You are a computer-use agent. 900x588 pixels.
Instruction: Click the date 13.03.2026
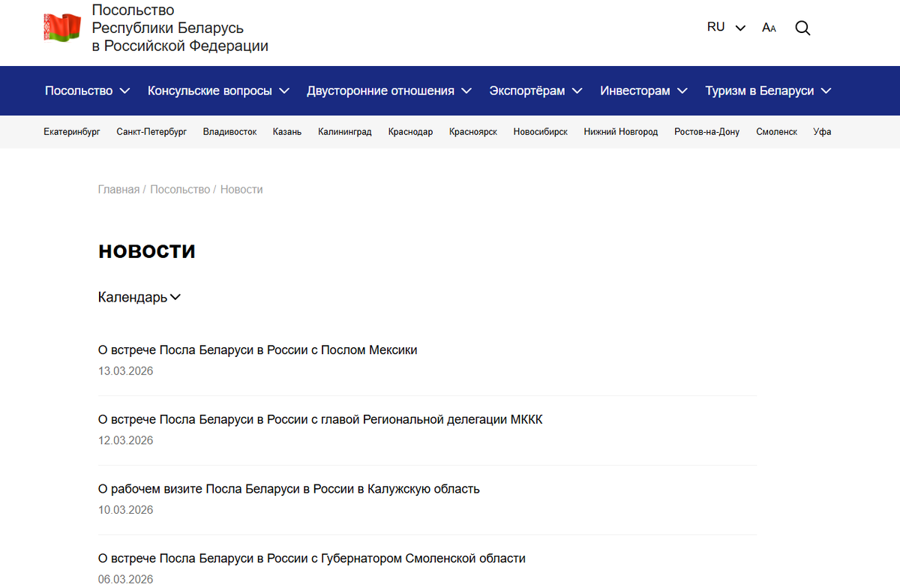tap(125, 371)
